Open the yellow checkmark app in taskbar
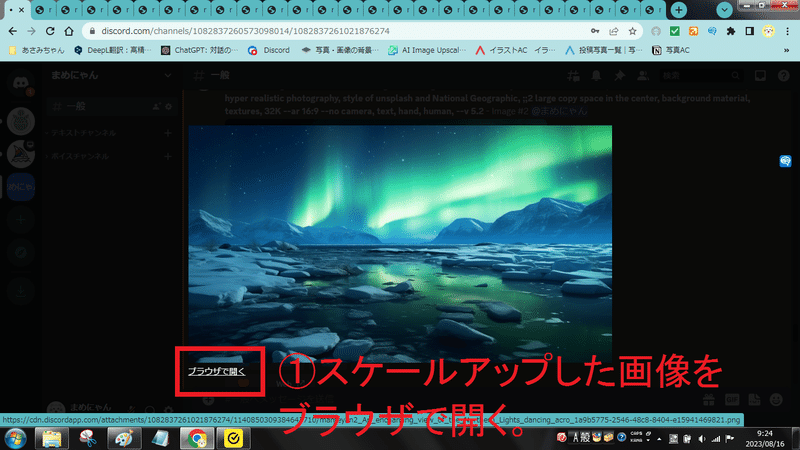Viewport: 800px width, 450px height. pyautogui.click(x=233, y=438)
